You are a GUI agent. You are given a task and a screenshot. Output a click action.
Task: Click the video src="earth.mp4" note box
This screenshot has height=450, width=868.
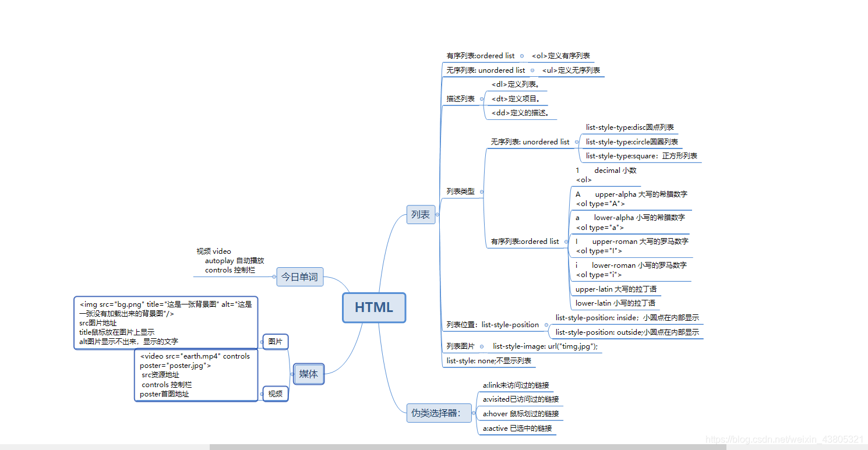196,375
